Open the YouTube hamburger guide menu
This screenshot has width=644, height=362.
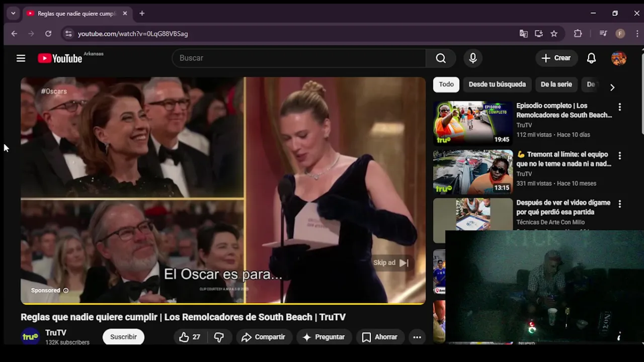pyautogui.click(x=21, y=58)
